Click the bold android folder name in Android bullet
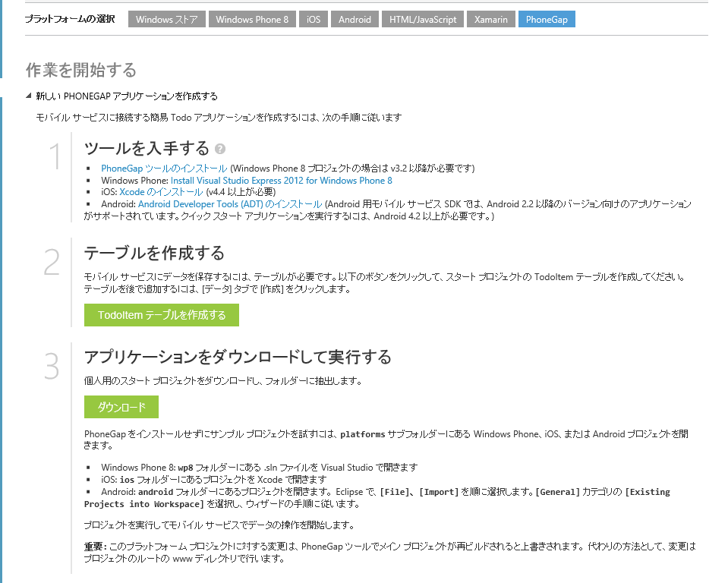This screenshot has height=583, width=728. (x=156, y=492)
